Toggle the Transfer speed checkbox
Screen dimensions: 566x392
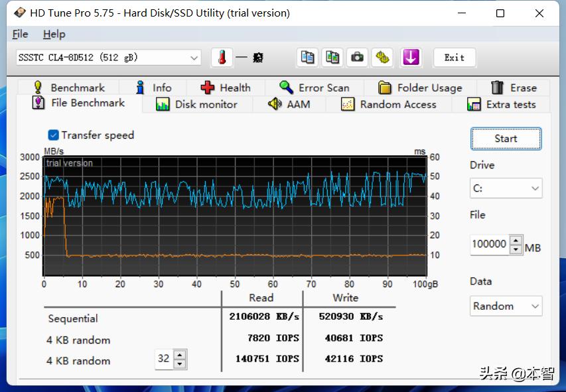[53, 135]
